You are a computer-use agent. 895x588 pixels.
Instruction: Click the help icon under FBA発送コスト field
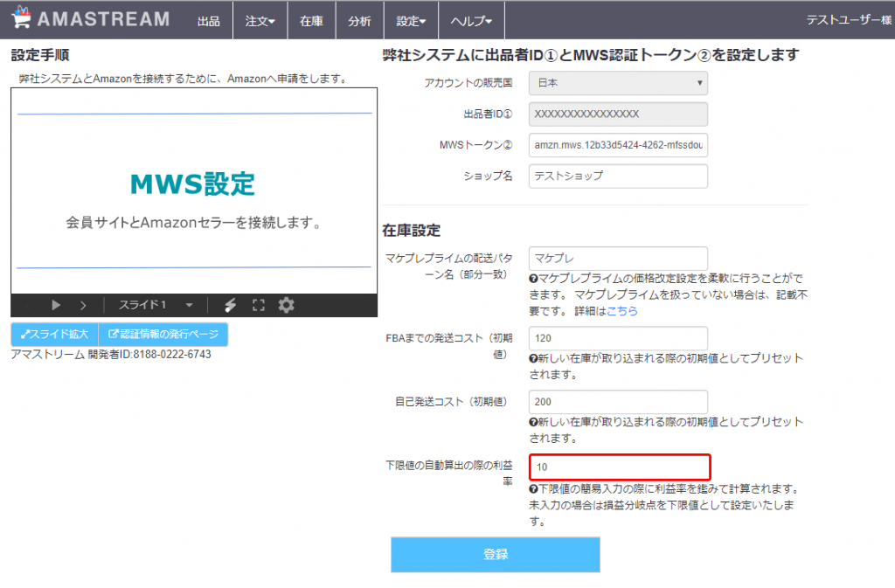[x=534, y=358]
